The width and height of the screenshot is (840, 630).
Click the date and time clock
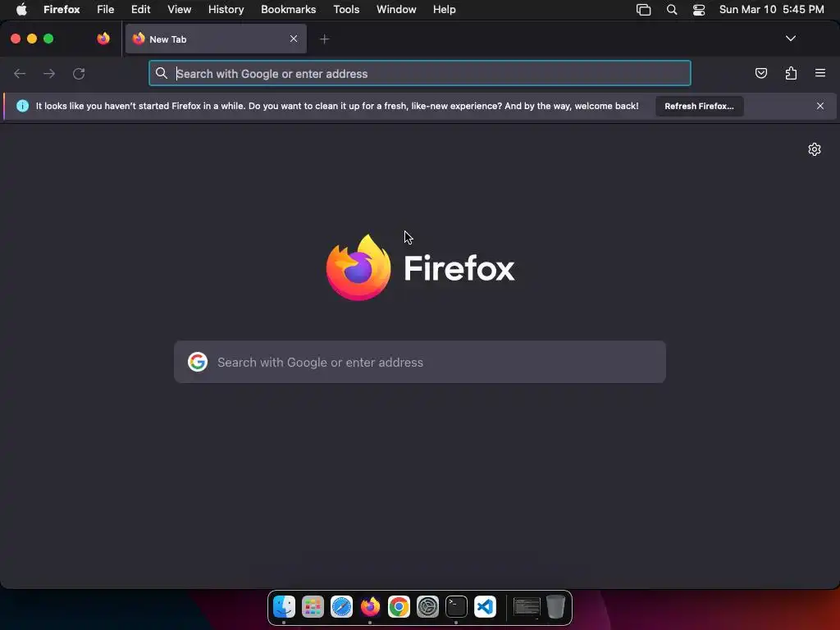771,10
